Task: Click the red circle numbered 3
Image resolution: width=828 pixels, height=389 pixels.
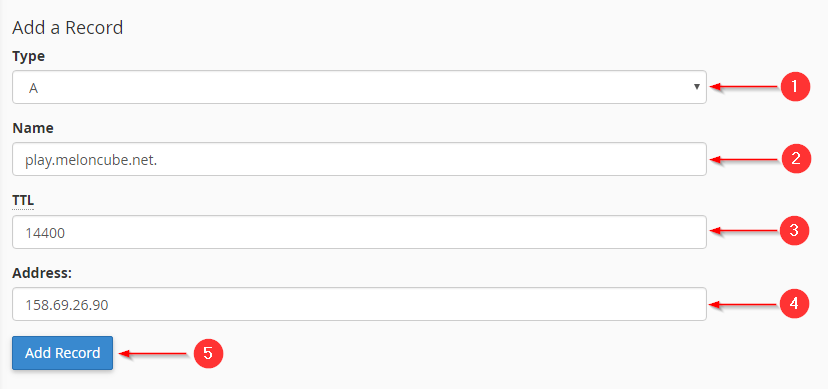Action: pos(795,231)
